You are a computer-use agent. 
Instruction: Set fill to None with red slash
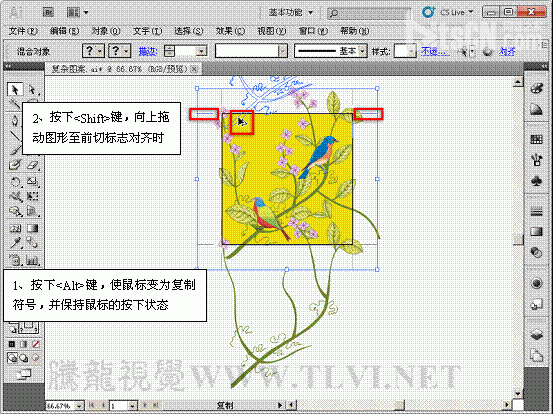click(36, 344)
